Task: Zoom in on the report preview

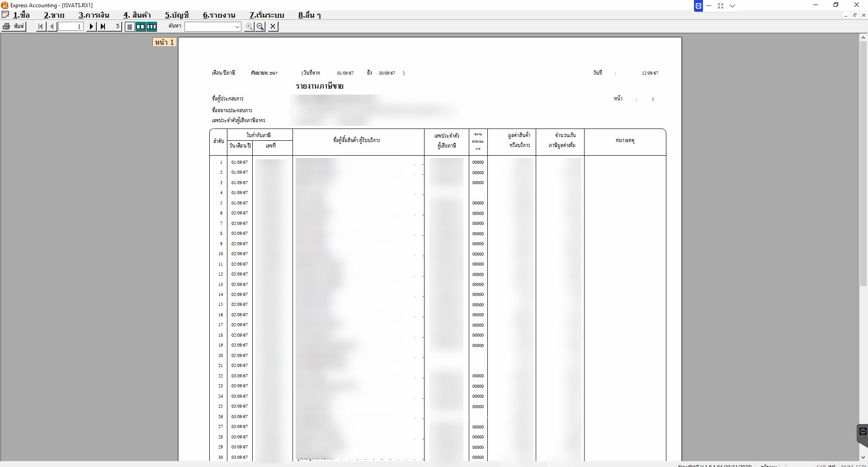Action: [x=249, y=26]
